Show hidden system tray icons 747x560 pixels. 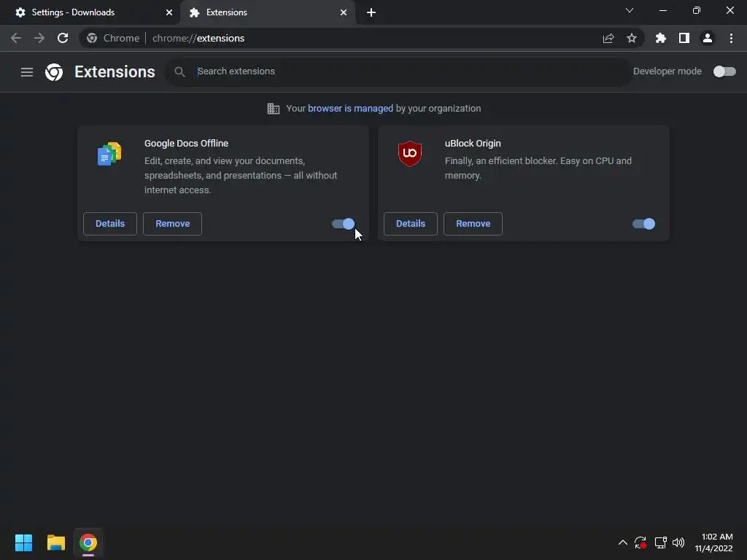pyautogui.click(x=623, y=542)
